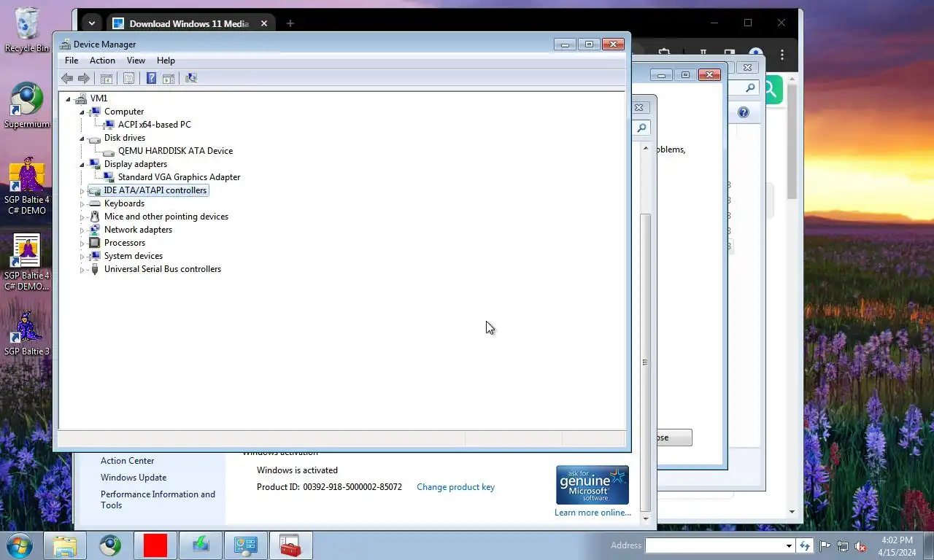Open the Action menu in Device Manager
The image size is (934, 560).
pyautogui.click(x=102, y=61)
